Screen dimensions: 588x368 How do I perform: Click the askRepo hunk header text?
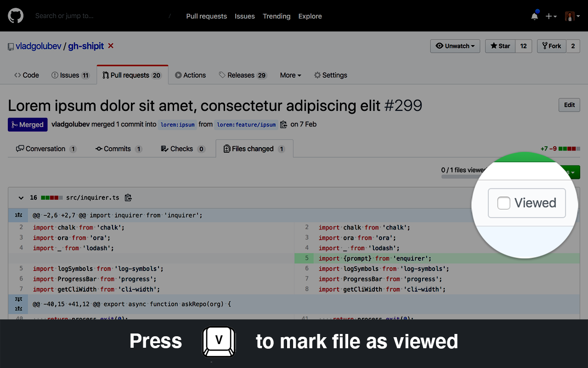(x=132, y=304)
